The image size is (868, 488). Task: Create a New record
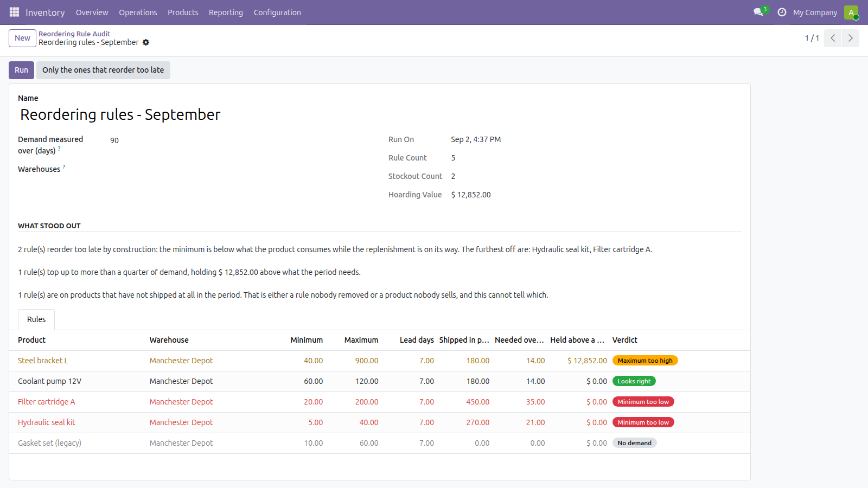pyautogui.click(x=22, y=38)
